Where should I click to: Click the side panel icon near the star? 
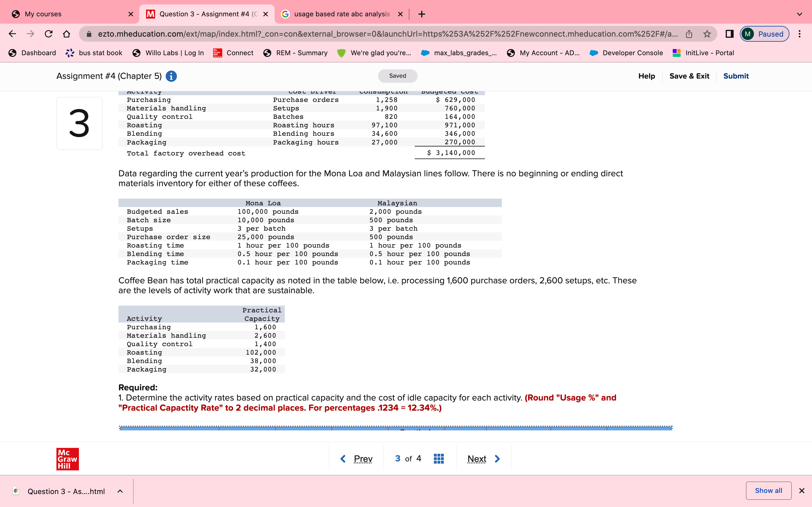pos(729,34)
